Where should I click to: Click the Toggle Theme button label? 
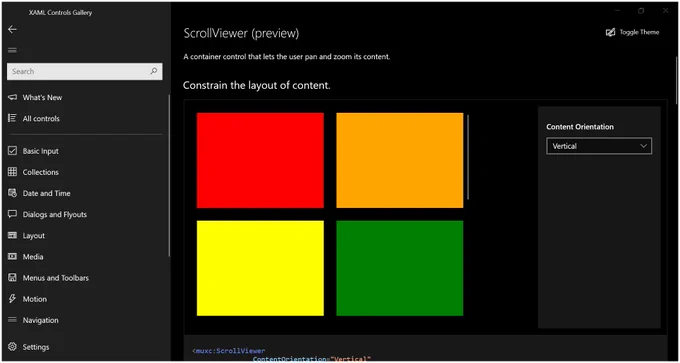(x=639, y=33)
